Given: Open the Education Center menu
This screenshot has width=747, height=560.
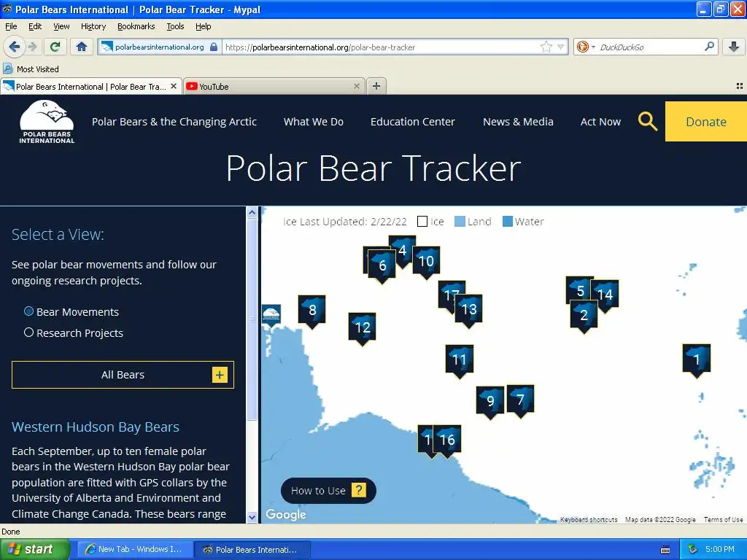Looking at the screenshot, I should point(413,122).
